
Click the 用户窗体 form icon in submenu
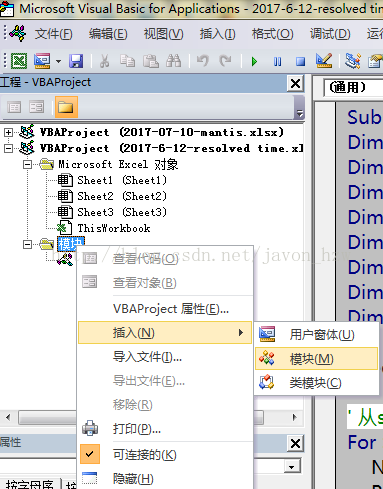(x=267, y=334)
